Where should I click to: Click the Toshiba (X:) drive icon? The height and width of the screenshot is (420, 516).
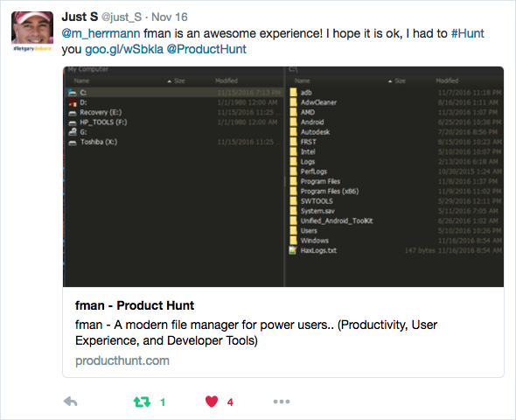click(73, 143)
